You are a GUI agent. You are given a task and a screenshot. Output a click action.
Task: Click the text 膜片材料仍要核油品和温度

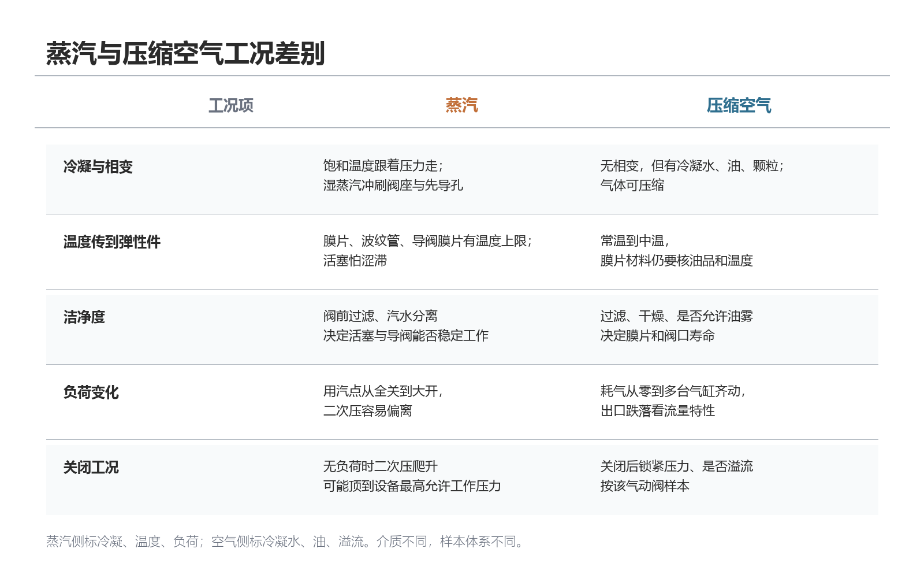coord(677,261)
